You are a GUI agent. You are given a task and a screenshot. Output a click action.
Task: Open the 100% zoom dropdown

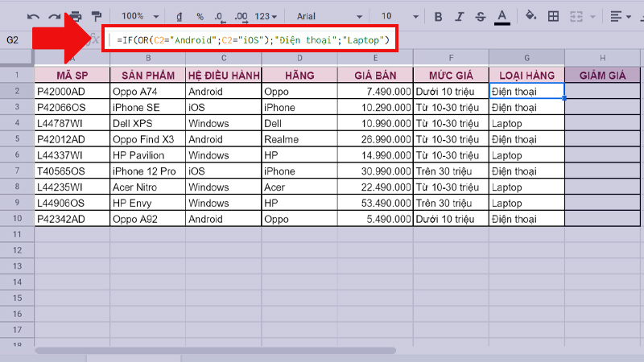[140, 16]
